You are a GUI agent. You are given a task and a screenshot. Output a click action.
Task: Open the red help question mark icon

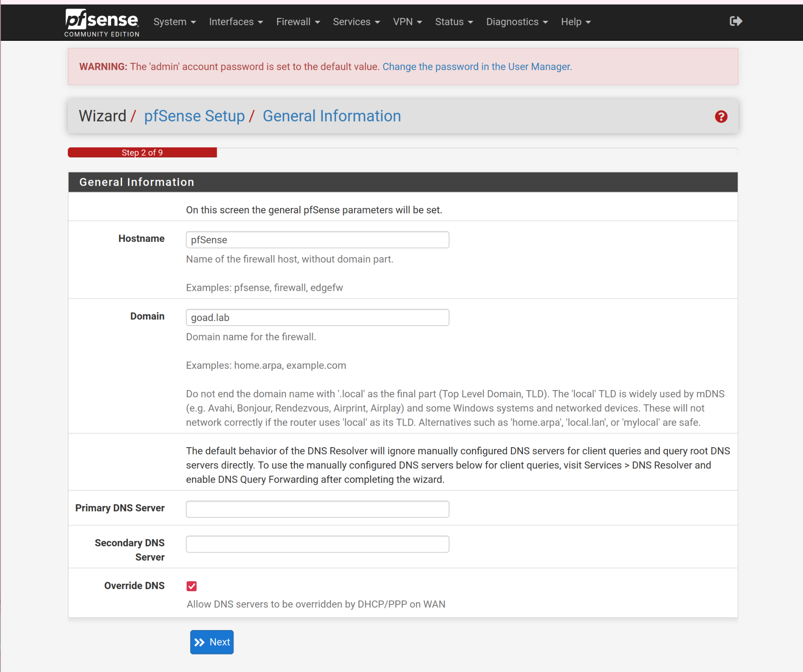(x=721, y=117)
